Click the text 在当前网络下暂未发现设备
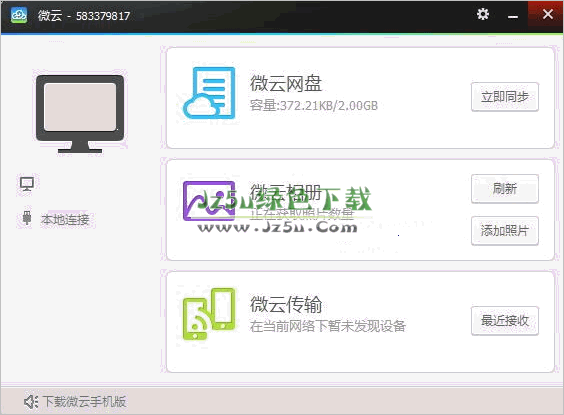This screenshot has height=415, width=564. [x=328, y=326]
